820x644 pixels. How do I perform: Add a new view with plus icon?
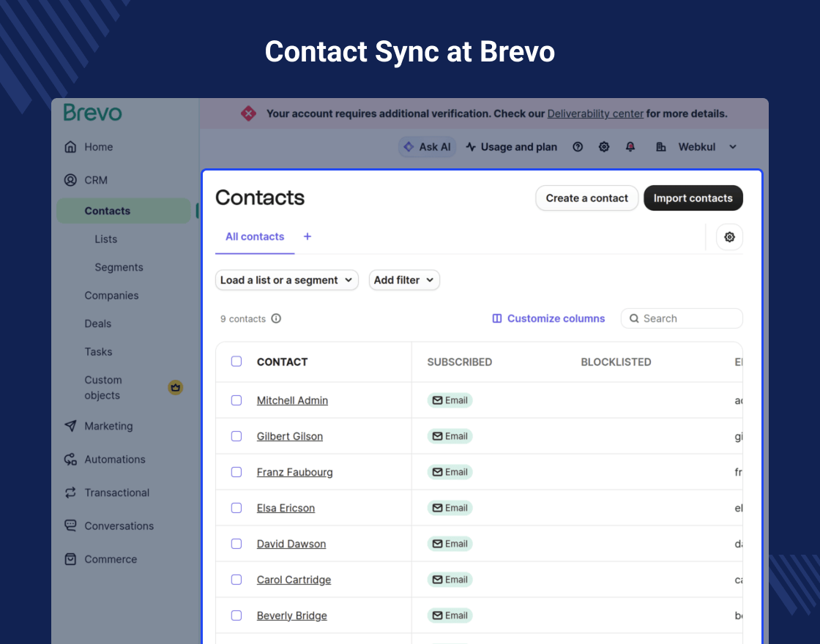pos(307,237)
